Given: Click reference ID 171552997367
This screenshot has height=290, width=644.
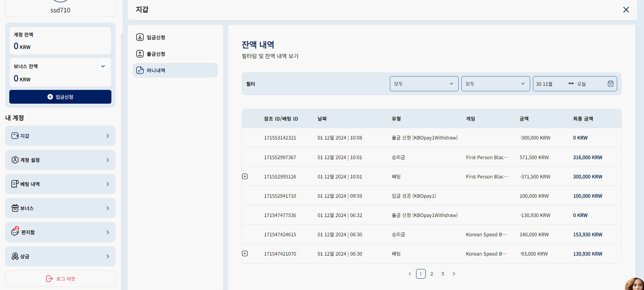Looking at the screenshot, I should pyautogui.click(x=280, y=157).
